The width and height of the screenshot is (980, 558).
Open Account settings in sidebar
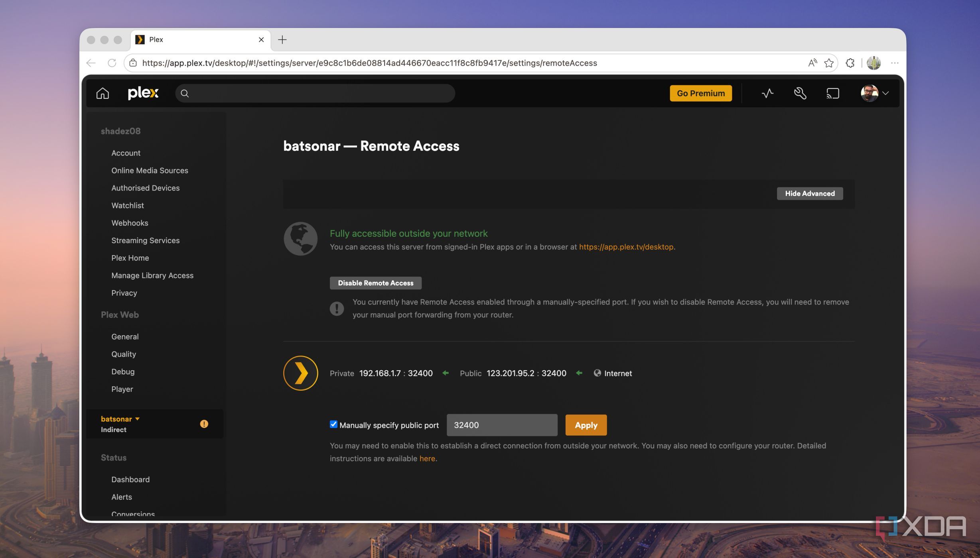(x=126, y=153)
